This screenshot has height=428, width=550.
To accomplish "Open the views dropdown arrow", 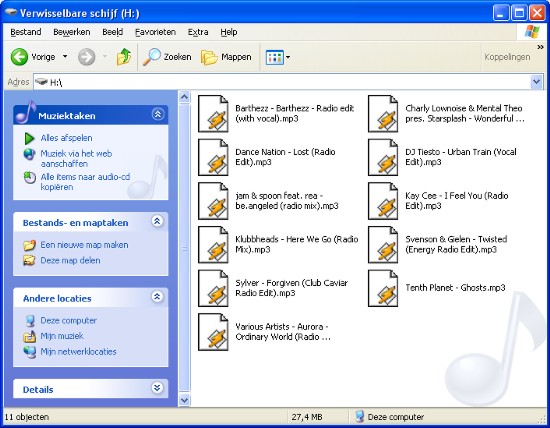I will pos(288,57).
